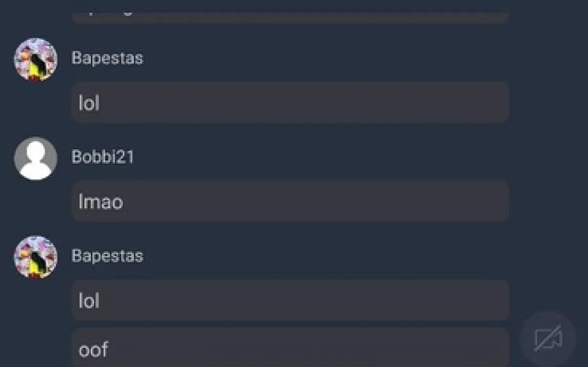Click the partially visible top message bubble
This screenshot has width=588, height=367.
click(x=290, y=15)
